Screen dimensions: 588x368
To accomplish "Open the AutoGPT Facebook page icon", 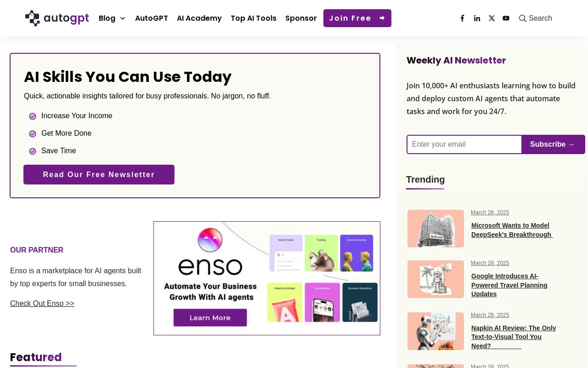I will [462, 18].
